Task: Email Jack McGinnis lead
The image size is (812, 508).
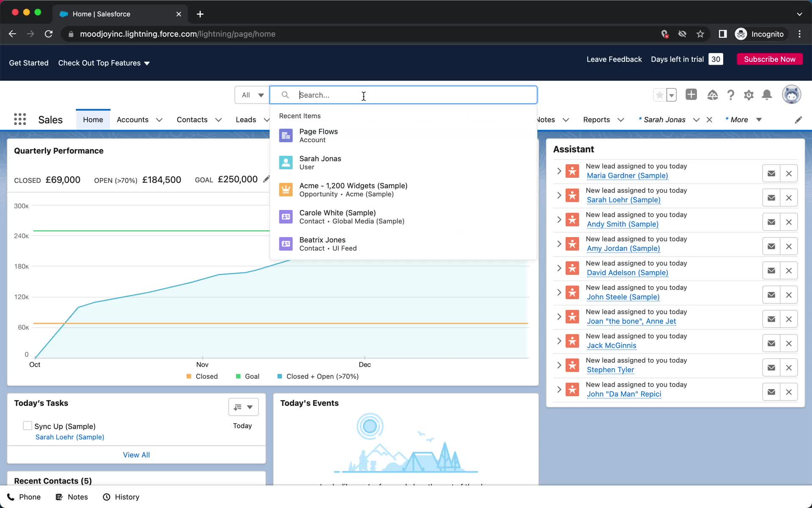Action: (x=771, y=343)
